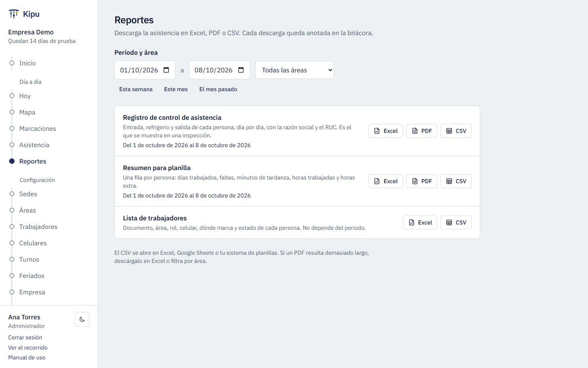Toggle dark mode with the moon icon
This screenshot has width=588, height=368.
coord(82,319)
